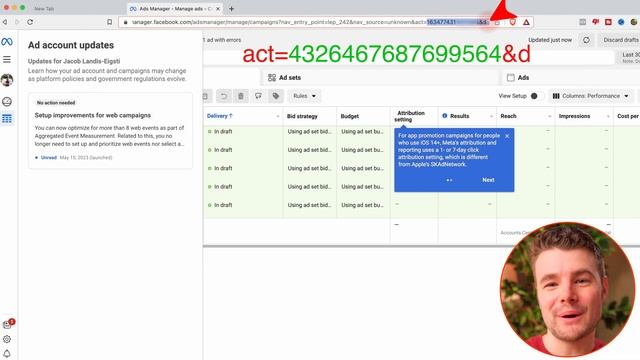This screenshot has height=360, width=640.
Task: Click the Discard drafts button
Action: (620, 40)
